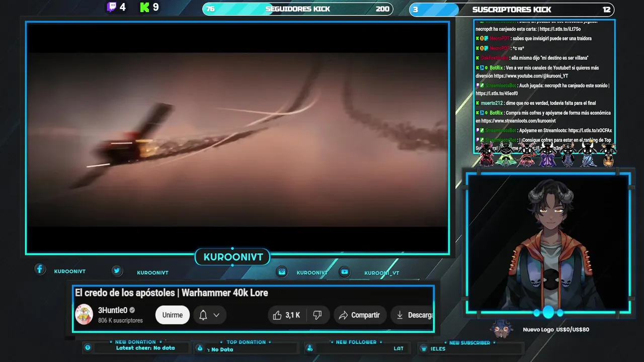Image resolution: width=644 pixels, height=362 pixels.
Task: Click the Warhammer video player frame
Action: 237,138
